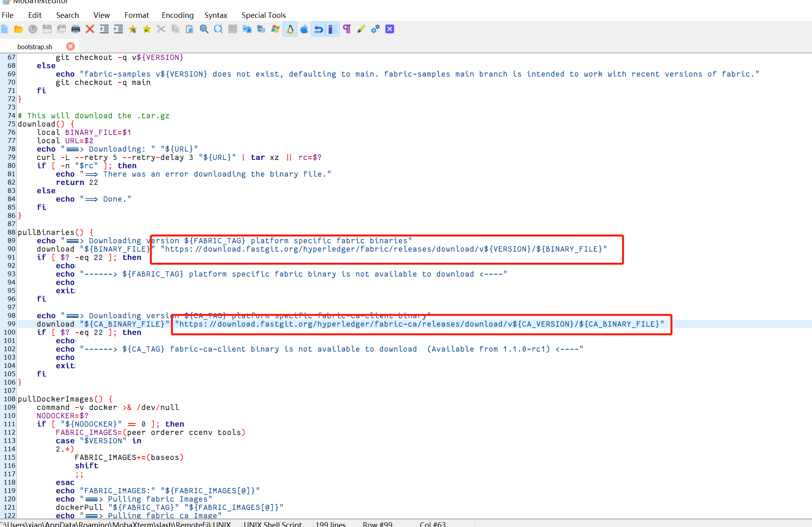812x527 pixels.
Task: Select the Encoding dropdown menu
Action: [176, 15]
